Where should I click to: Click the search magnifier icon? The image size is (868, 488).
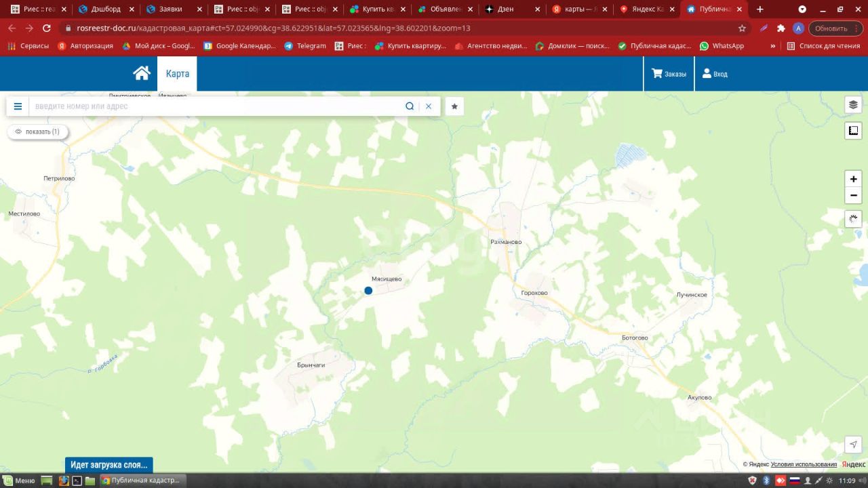(x=410, y=106)
